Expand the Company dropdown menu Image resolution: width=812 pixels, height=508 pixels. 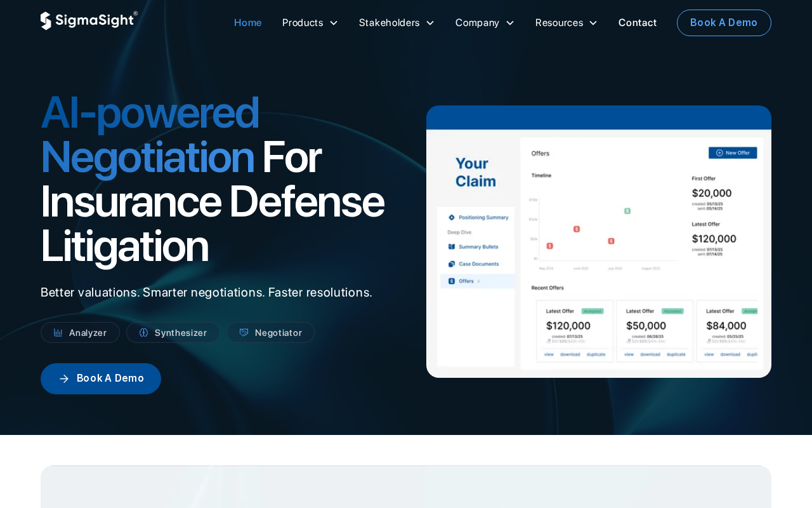coord(485,23)
